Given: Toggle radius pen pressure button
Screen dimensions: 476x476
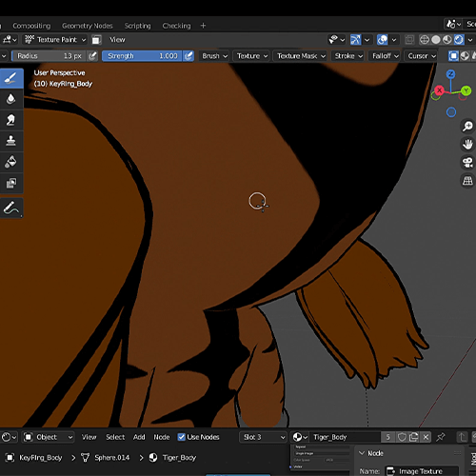Looking at the screenshot, I should coord(92,56).
